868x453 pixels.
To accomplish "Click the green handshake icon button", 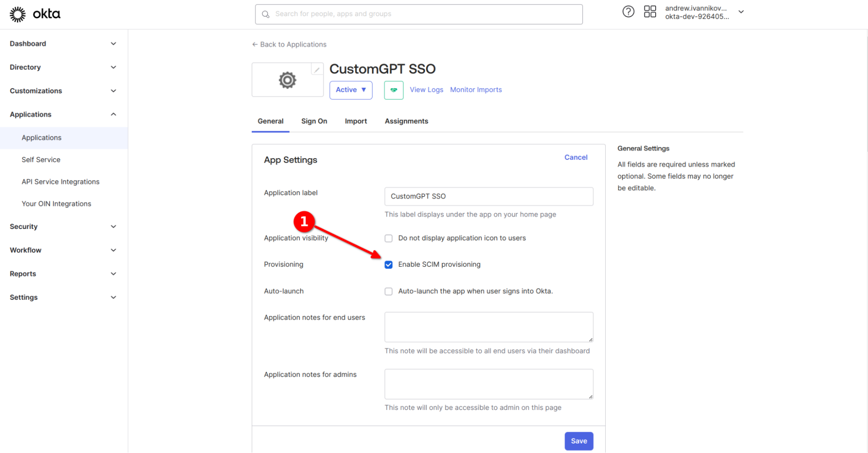I will (x=393, y=90).
